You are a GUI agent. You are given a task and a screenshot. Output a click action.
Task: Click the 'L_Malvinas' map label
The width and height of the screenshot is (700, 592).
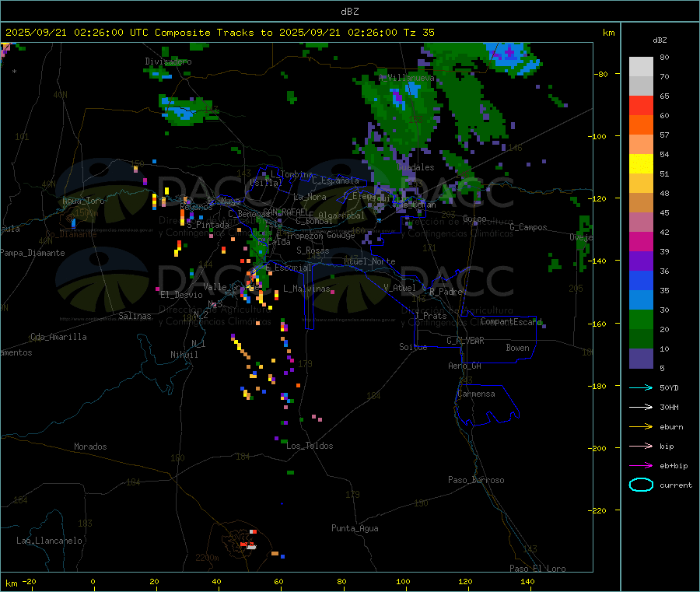(x=306, y=289)
